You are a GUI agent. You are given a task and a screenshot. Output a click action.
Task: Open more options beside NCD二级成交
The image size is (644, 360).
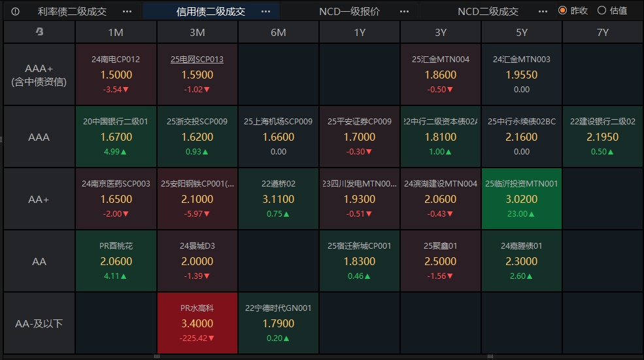(x=543, y=12)
